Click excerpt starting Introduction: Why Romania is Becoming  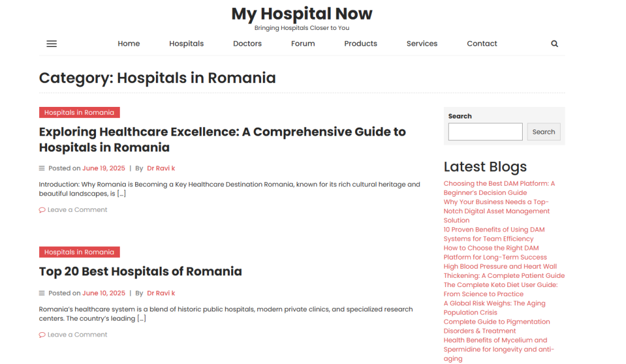230,189
